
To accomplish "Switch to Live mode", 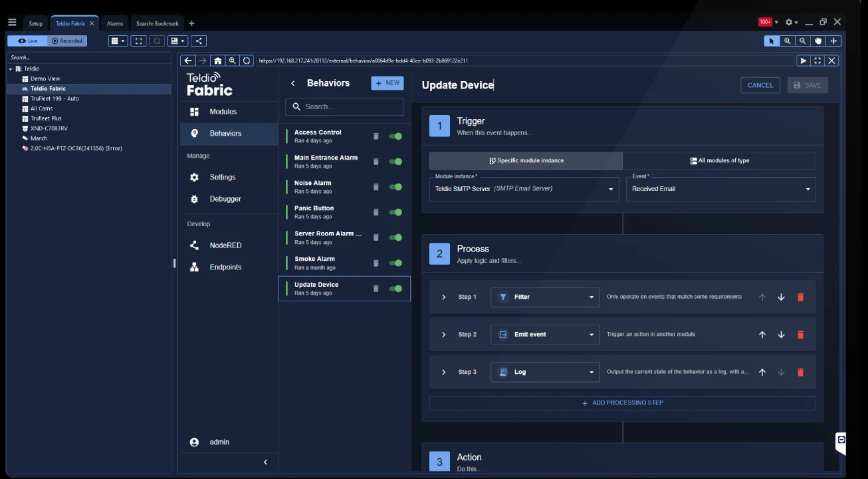I will (27, 41).
